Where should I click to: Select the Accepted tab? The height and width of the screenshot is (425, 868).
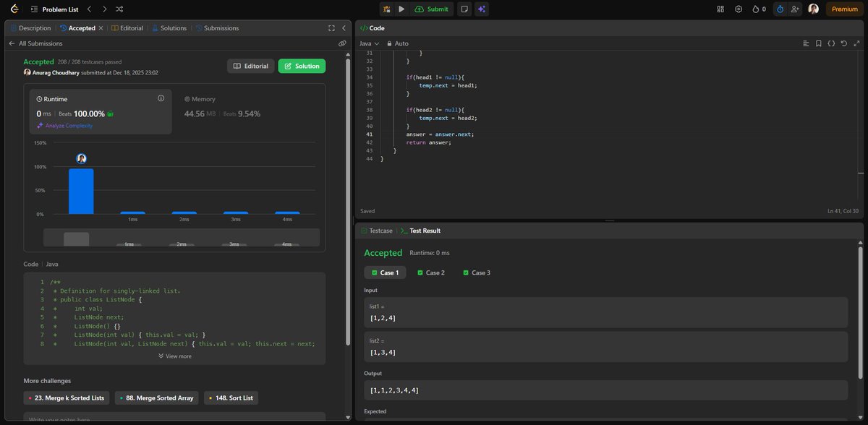77,28
